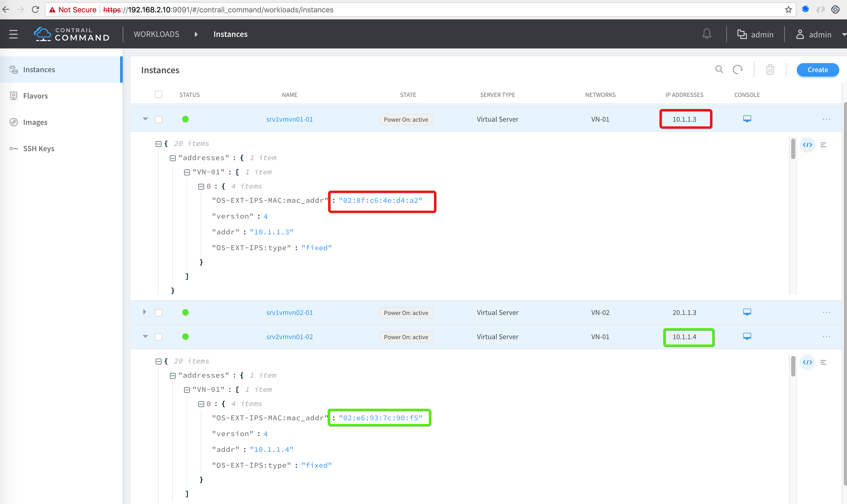Collapse the srv2vmvn01-02 row details

145,336
